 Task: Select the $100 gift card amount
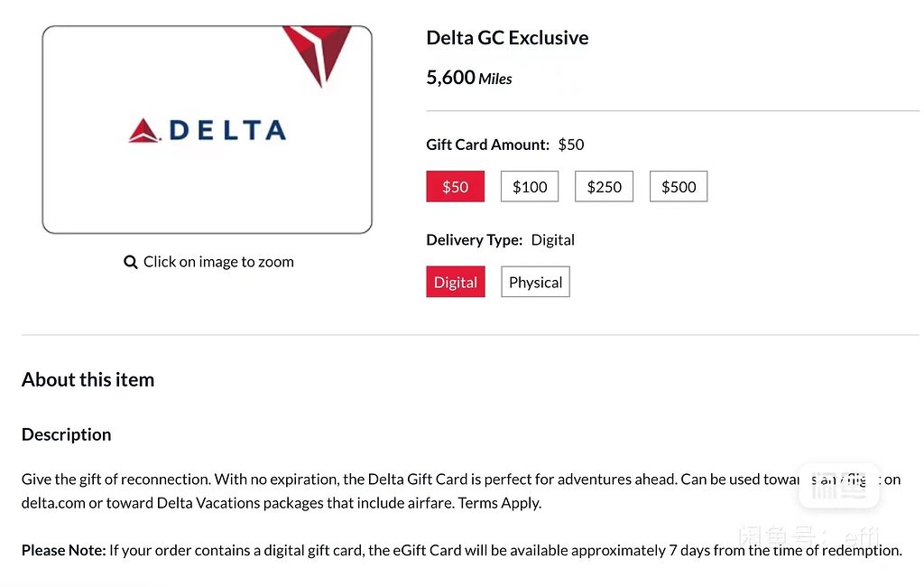pyautogui.click(x=530, y=186)
